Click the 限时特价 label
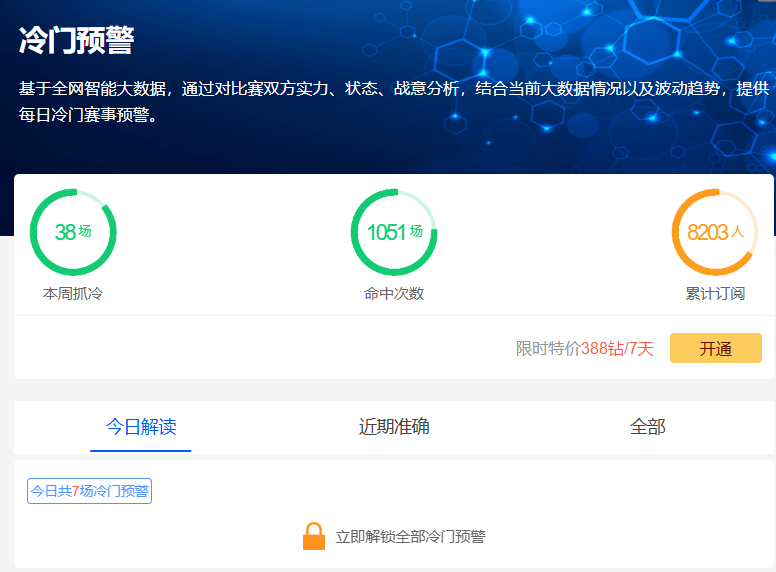The height and width of the screenshot is (572, 776). 548,349
